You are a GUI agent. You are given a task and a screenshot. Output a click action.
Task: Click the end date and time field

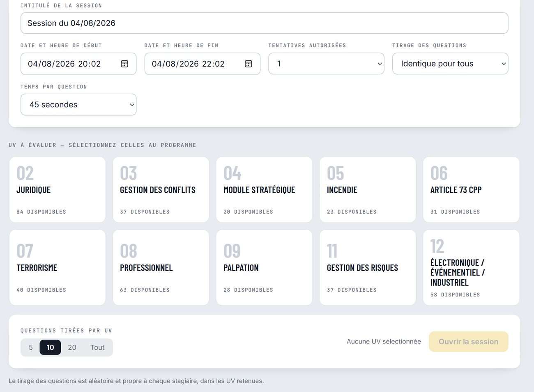click(203, 64)
